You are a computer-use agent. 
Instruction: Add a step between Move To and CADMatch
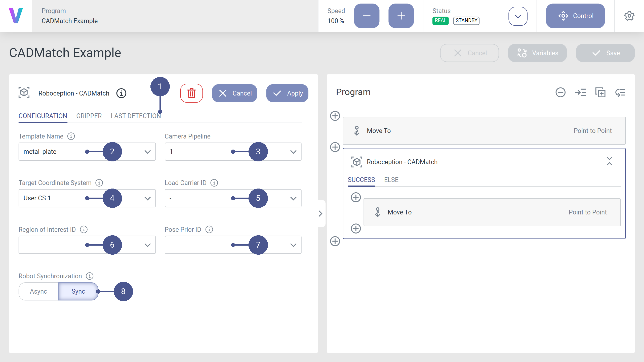coord(335,147)
